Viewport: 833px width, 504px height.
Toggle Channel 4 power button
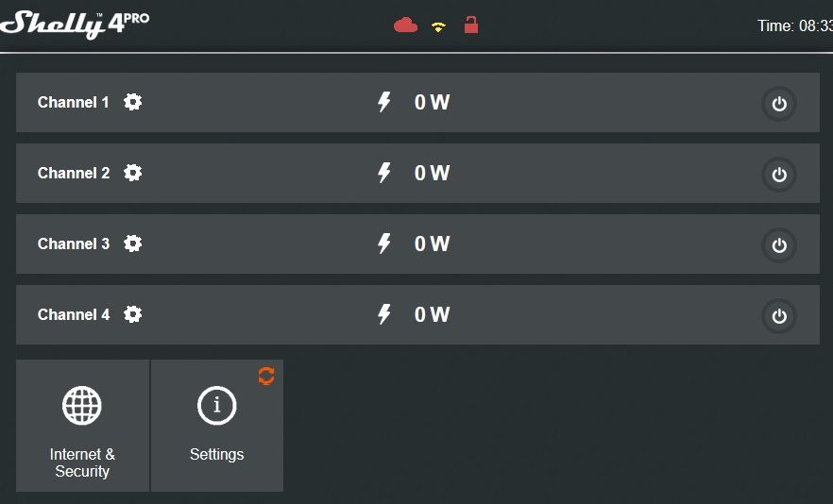pyautogui.click(x=779, y=316)
